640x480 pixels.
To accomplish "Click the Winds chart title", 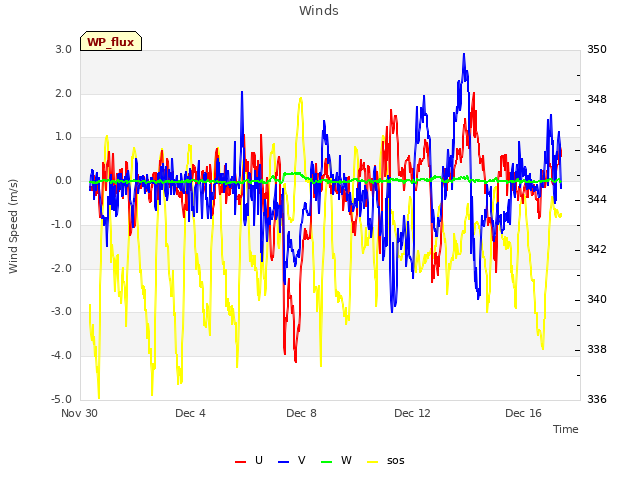I will click(x=318, y=11).
